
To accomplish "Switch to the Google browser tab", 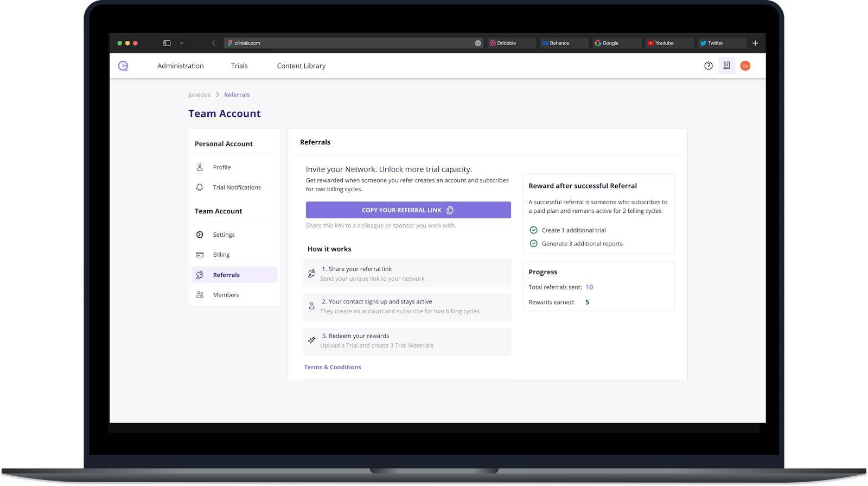I will click(x=616, y=43).
